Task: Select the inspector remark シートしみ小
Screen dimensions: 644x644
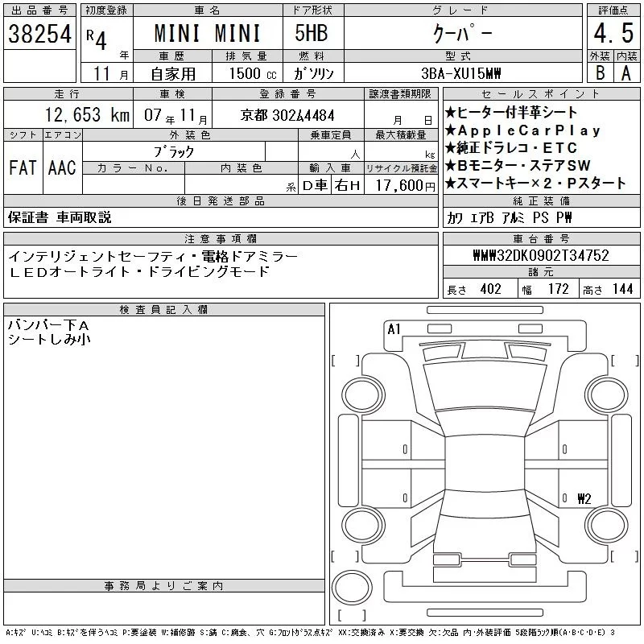Action: 49,339
